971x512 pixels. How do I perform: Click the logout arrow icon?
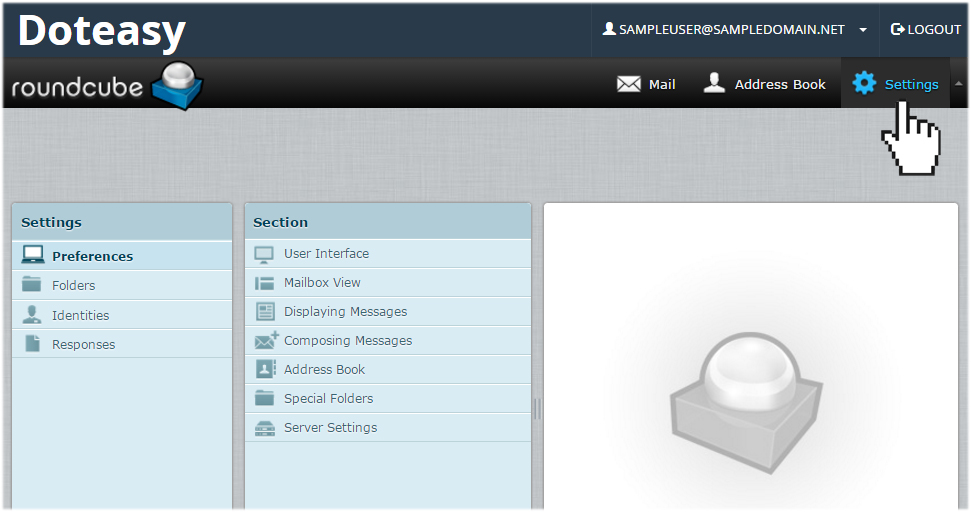tap(897, 29)
